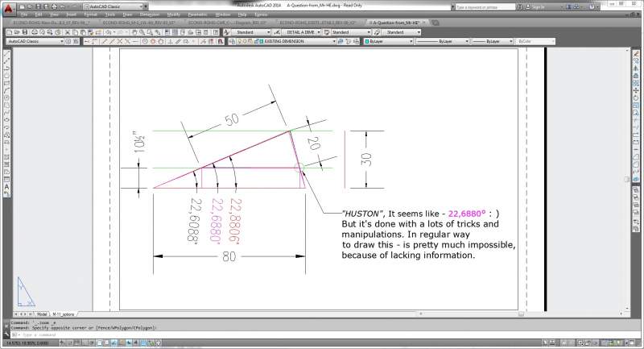
Task: Open Multileader Style manager icon
Action: (377, 32)
